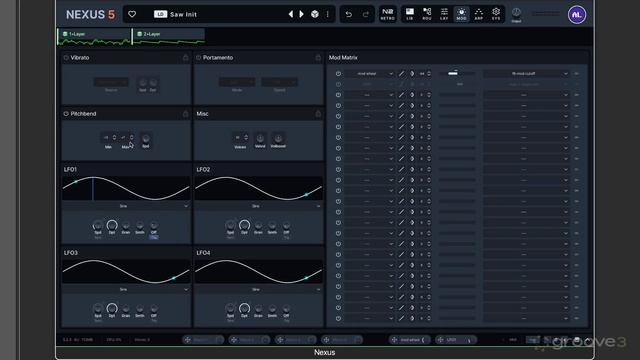Enable the Vibrato power toggle
This screenshot has height=360, width=640.
point(66,58)
